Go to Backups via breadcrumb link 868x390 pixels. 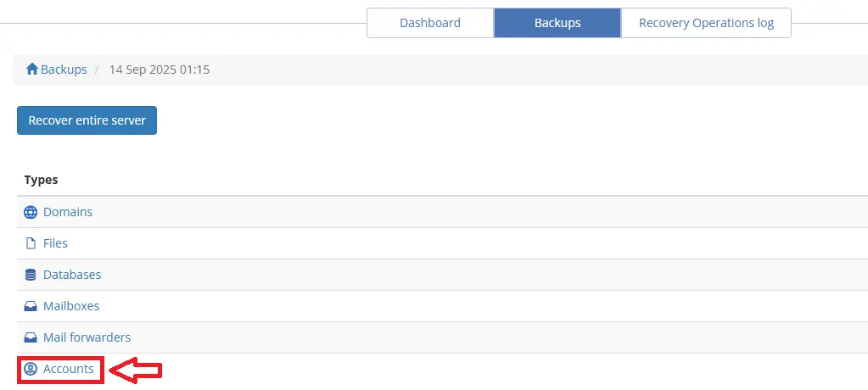coord(64,70)
